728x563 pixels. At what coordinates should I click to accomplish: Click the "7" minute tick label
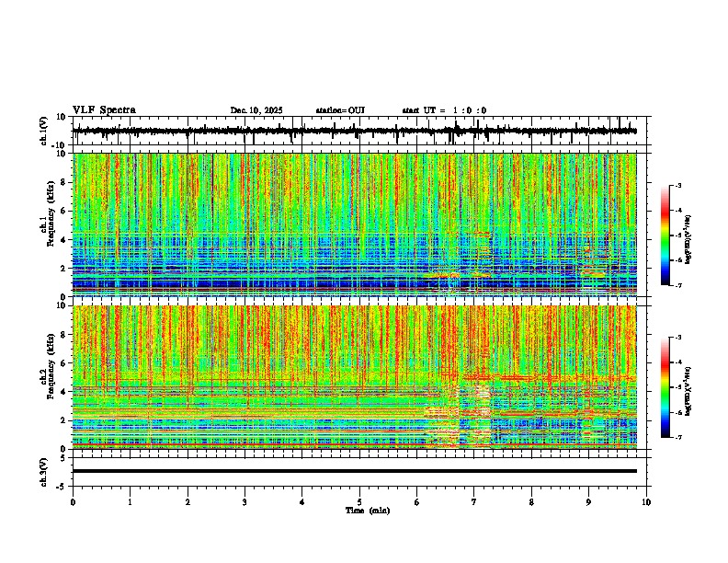[x=474, y=502]
